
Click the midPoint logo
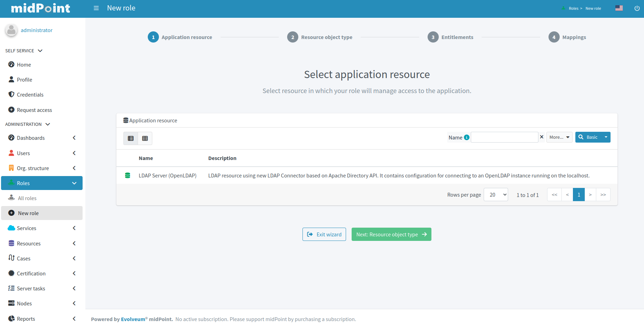point(40,8)
